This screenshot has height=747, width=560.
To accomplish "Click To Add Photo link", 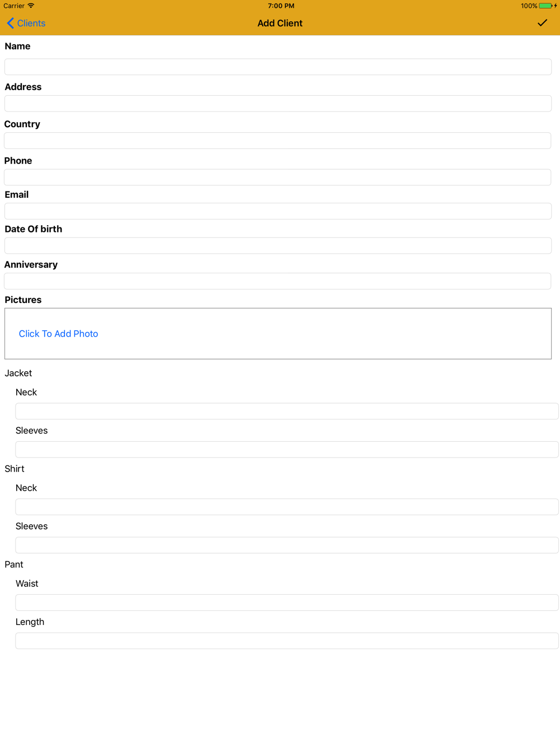I will [x=58, y=334].
